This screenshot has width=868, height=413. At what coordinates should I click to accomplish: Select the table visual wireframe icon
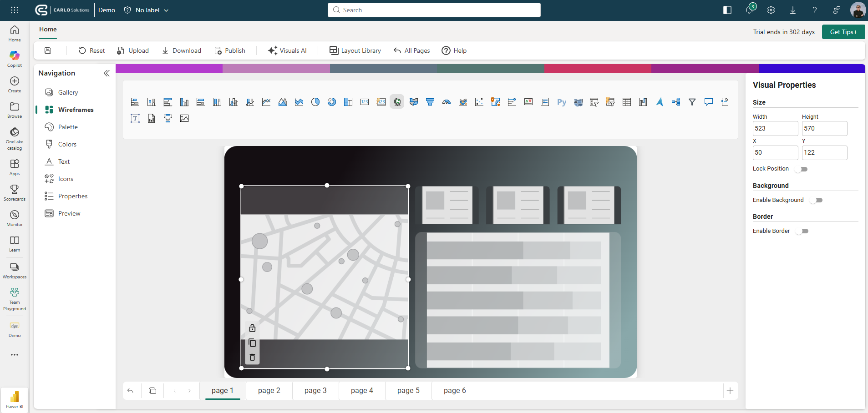coord(627,102)
